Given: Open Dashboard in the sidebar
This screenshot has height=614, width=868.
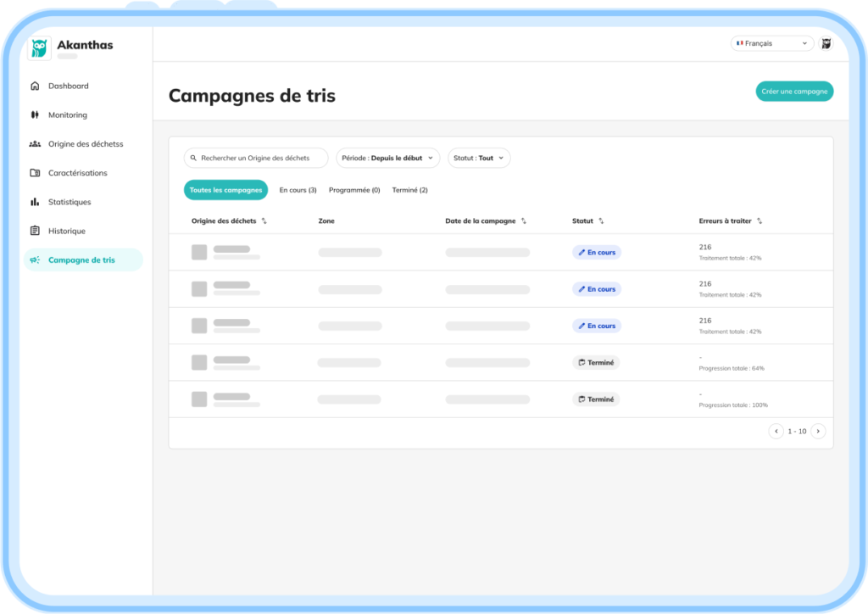Looking at the screenshot, I should (x=83, y=86).
